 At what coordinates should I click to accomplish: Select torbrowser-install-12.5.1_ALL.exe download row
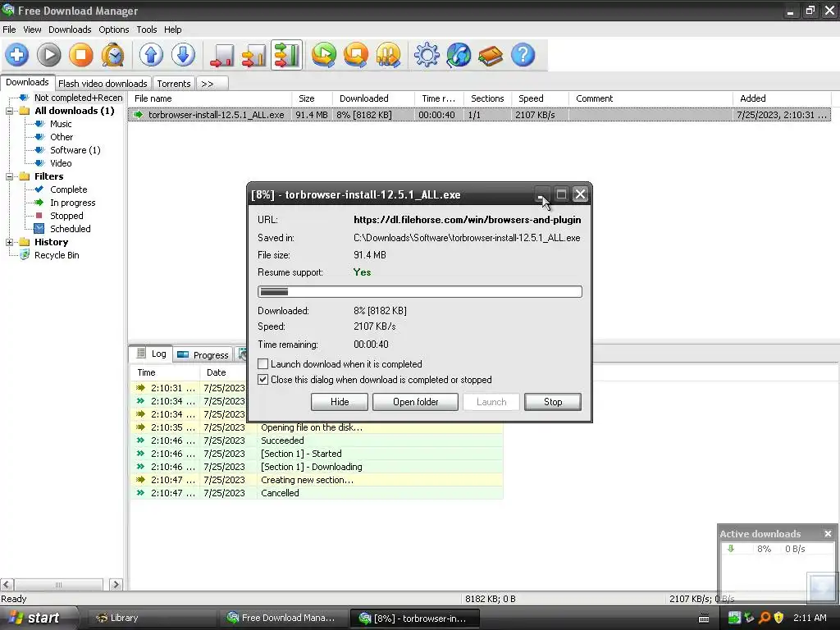[x=479, y=115]
